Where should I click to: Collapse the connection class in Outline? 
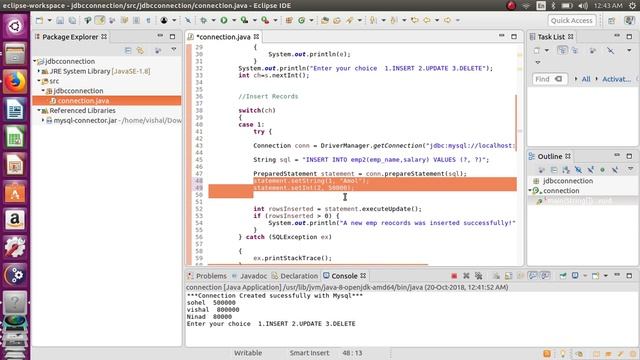click(530, 191)
